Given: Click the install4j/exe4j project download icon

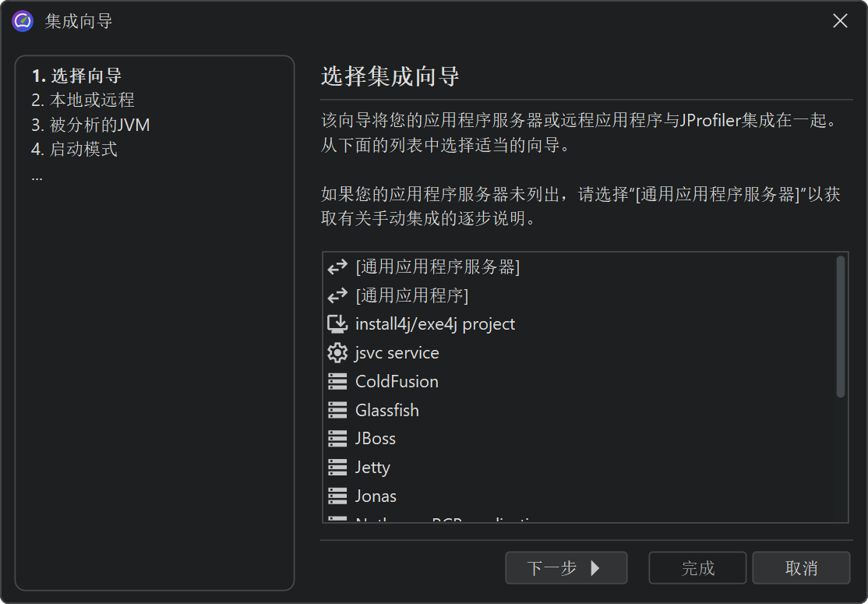Looking at the screenshot, I should [x=337, y=324].
